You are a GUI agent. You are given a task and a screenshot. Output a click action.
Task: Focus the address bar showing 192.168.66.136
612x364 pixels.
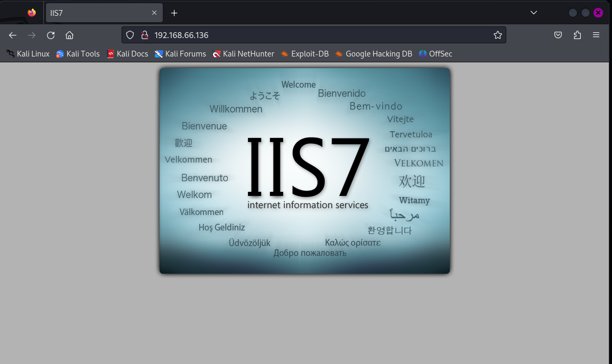pyautogui.click(x=314, y=35)
